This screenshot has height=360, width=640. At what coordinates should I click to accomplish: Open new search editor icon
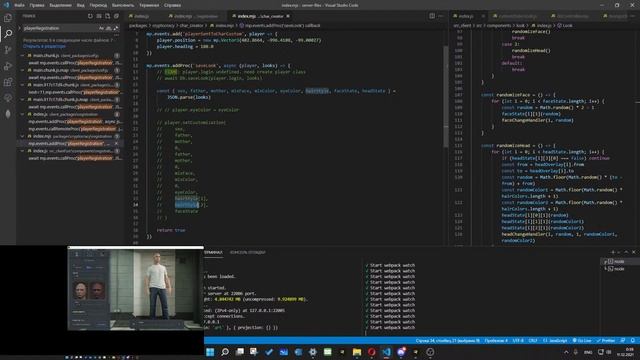coord(108,16)
